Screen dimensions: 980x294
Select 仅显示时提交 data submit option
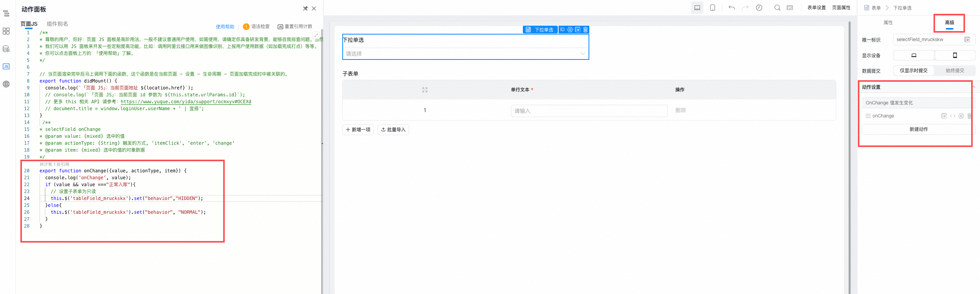pyautogui.click(x=914, y=71)
